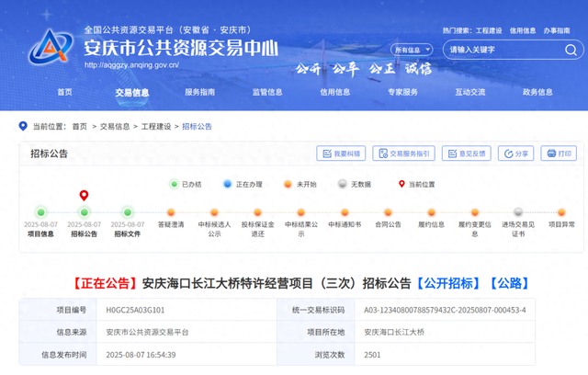Viewport: 588px width, 375px height.
Task: Select the 招标公告 green timeline node
Action: (x=85, y=212)
